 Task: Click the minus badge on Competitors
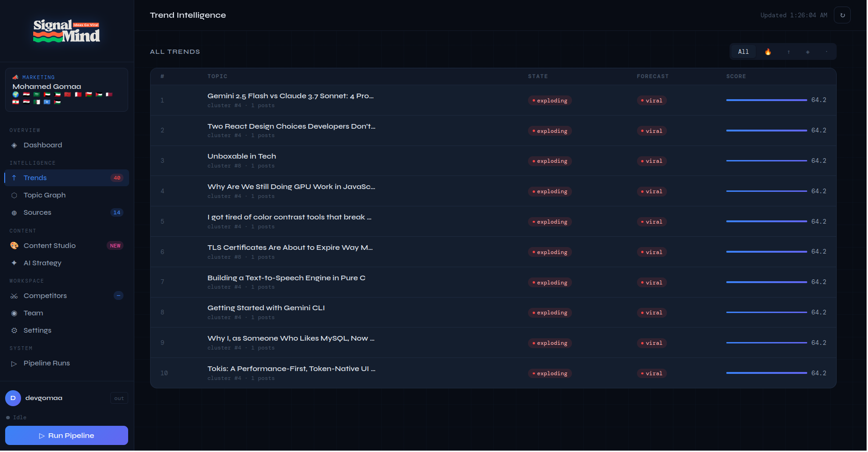tap(119, 296)
